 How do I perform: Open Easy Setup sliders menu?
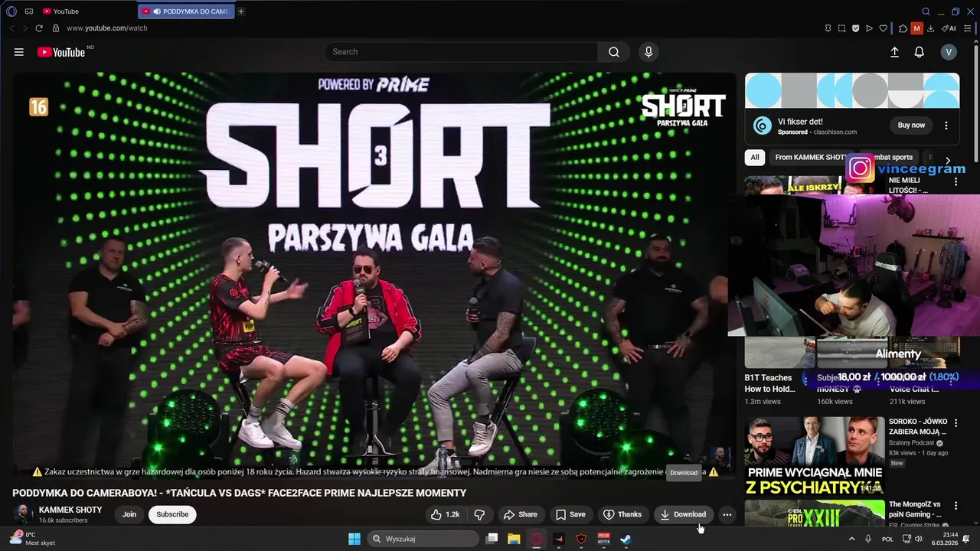[x=967, y=28]
